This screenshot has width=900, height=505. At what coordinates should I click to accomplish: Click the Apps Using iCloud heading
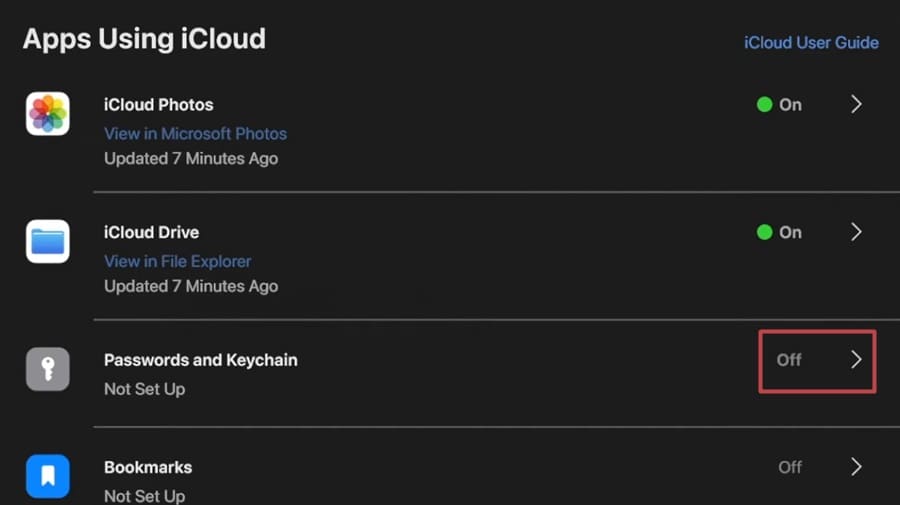(x=144, y=39)
